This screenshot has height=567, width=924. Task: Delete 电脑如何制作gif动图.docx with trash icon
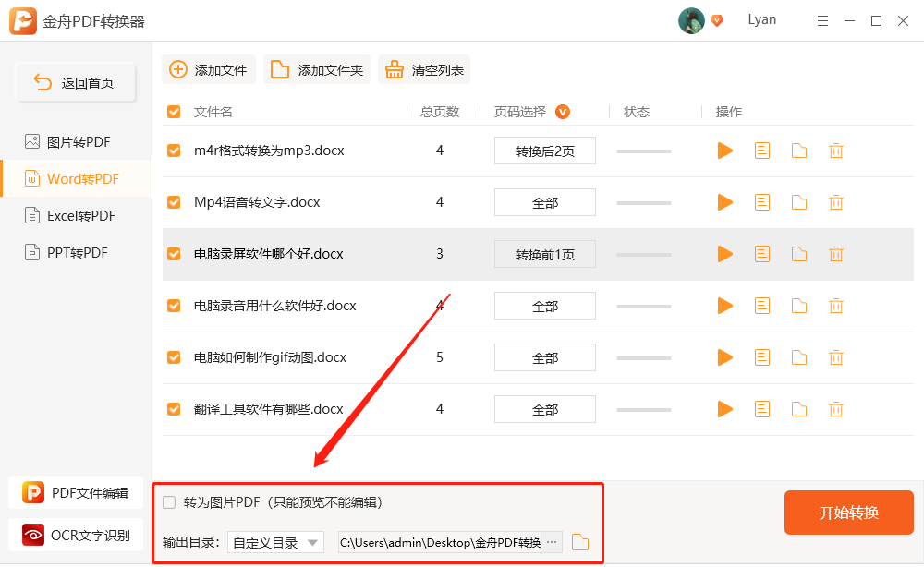tap(836, 357)
